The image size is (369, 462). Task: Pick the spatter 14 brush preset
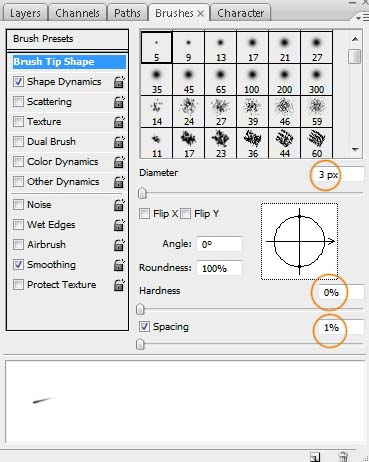coord(156,111)
